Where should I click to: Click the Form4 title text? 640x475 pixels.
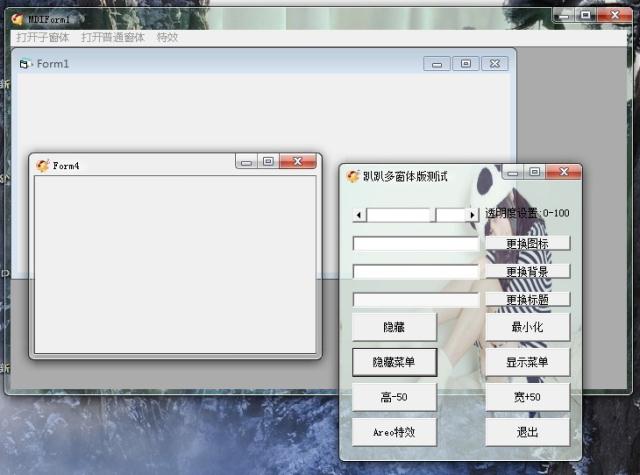pyautogui.click(x=66, y=166)
